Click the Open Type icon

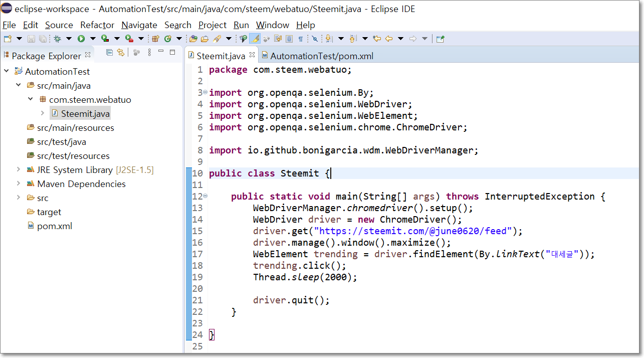coord(193,39)
